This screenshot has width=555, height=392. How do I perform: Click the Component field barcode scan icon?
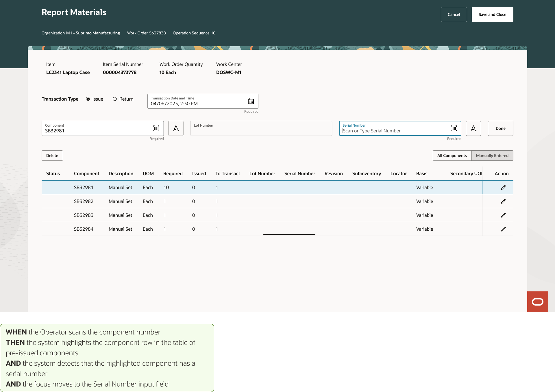click(x=156, y=128)
